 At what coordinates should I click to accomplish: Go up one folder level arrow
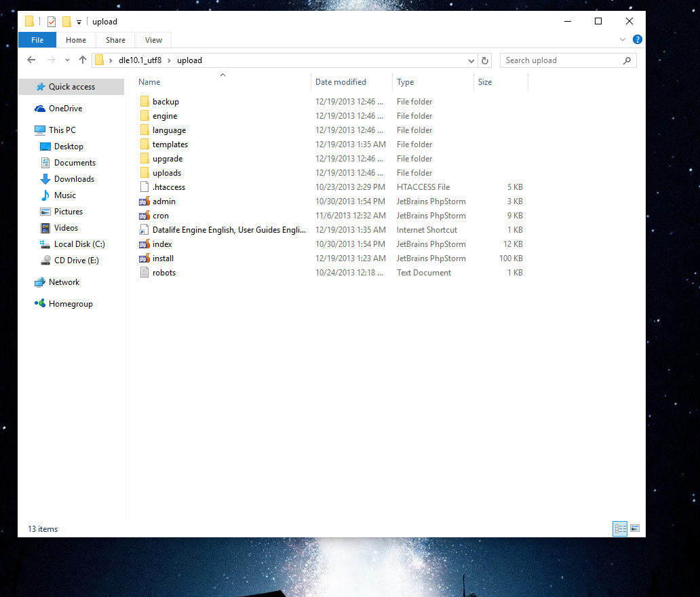coord(83,60)
